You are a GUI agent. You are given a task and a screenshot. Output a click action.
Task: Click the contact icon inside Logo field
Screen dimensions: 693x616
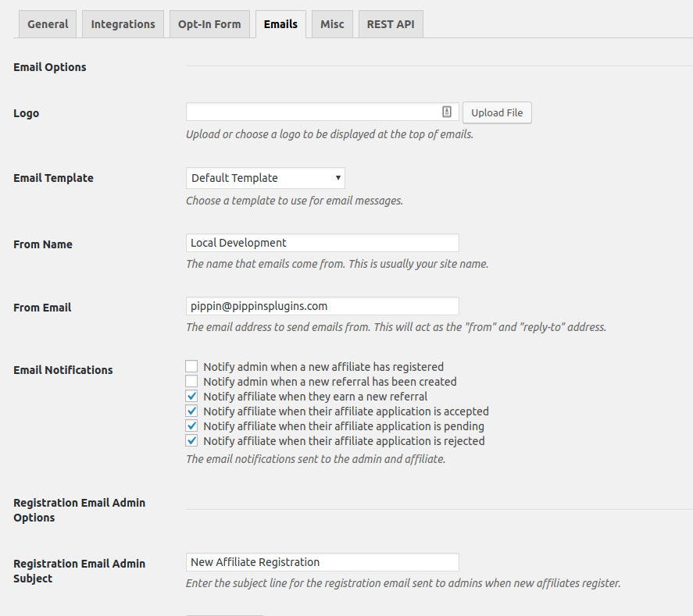click(x=447, y=112)
